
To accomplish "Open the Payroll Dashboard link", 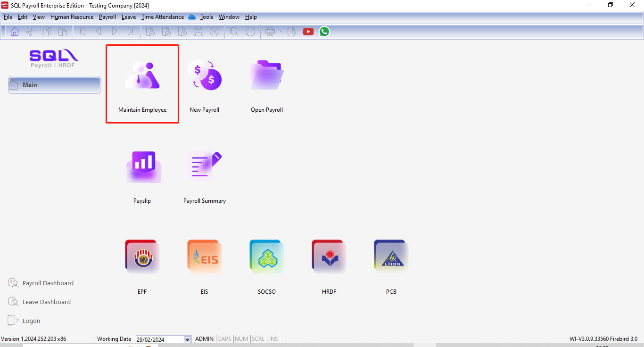I will click(48, 283).
